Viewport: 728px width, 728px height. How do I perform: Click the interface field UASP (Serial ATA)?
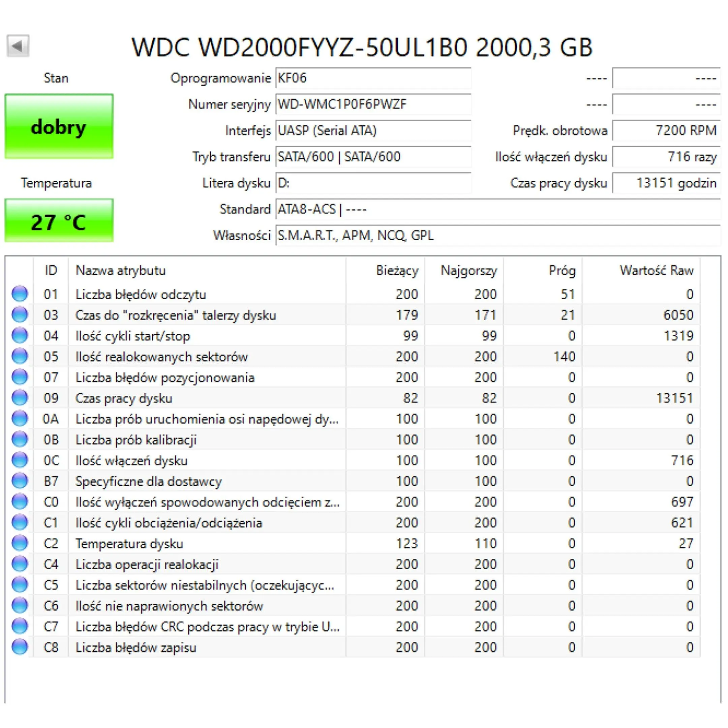pyautogui.click(x=373, y=130)
